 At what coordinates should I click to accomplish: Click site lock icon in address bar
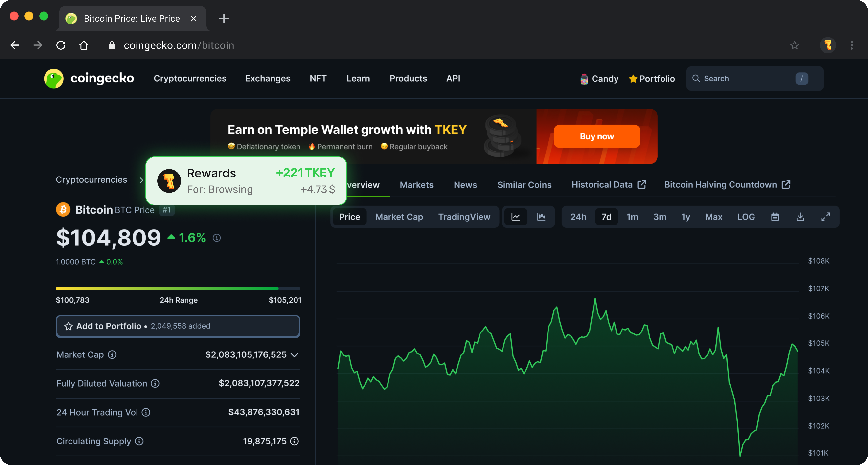[x=112, y=45]
